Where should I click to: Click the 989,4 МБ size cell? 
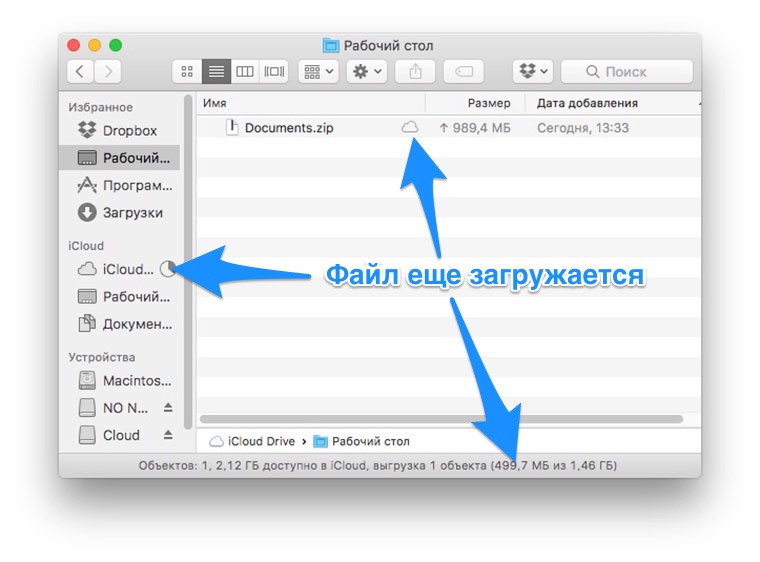tap(475, 128)
